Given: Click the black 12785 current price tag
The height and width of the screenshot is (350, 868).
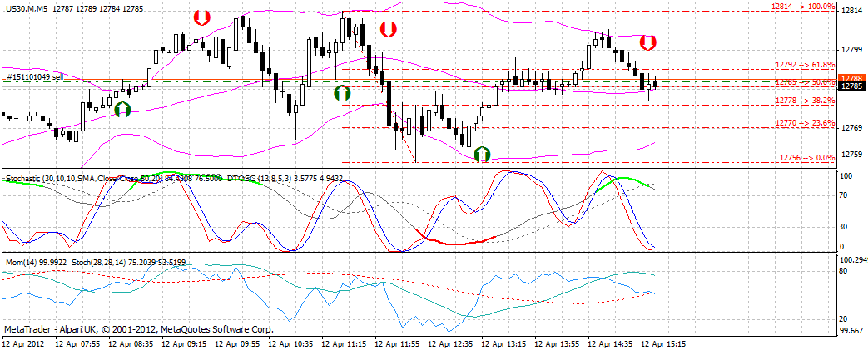Looking at the screenshot, I should [851, 86].
